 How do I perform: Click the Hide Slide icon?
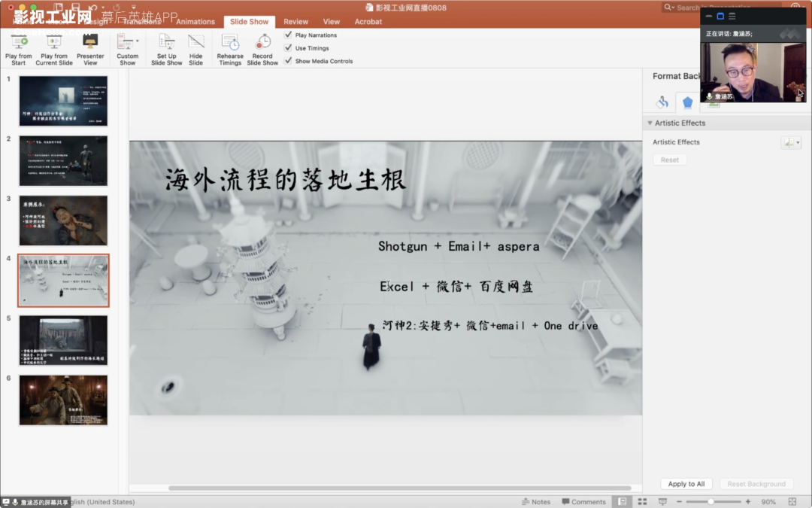195,42
